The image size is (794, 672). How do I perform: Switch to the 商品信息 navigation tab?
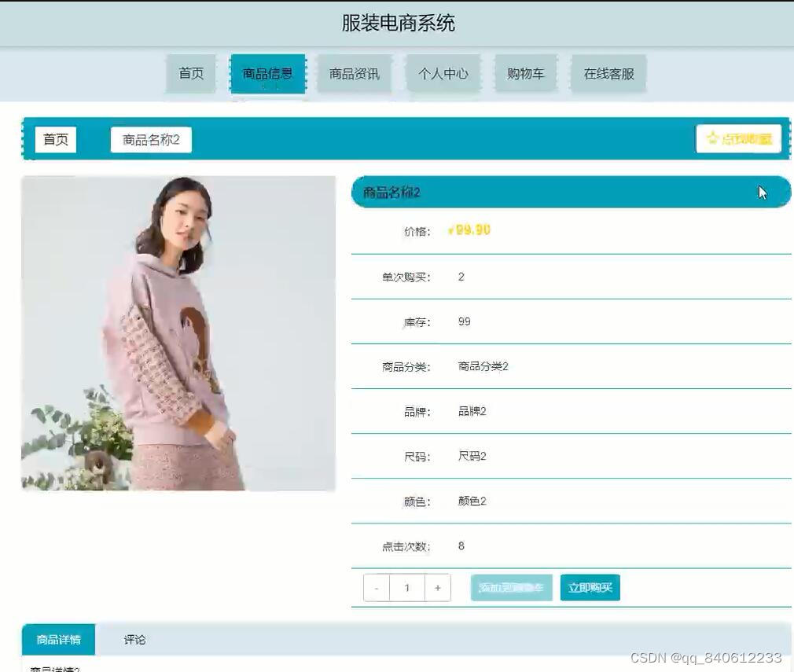point(267,73)
